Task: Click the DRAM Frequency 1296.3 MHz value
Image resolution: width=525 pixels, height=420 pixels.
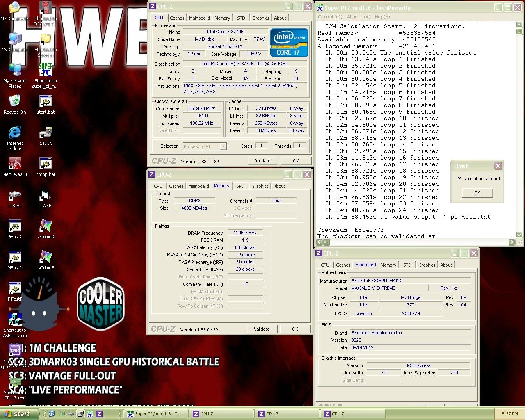Action: tap(245, 233)
